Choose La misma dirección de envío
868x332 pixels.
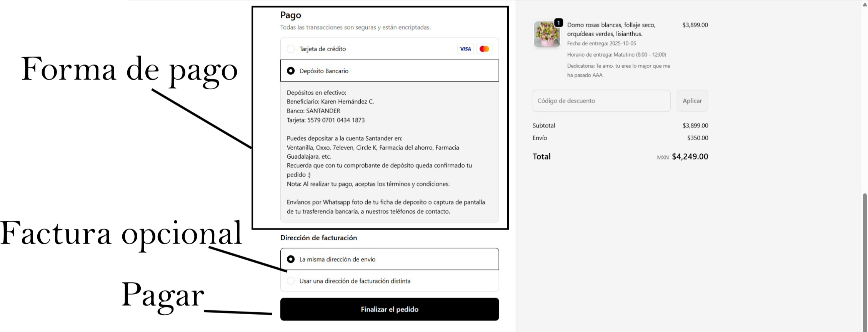(x=291, y=259)
